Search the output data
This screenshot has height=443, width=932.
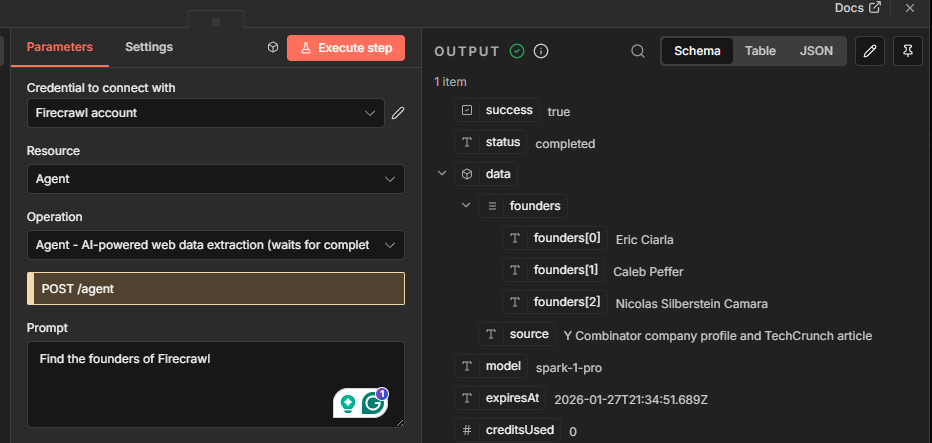(x=638, y=51)
